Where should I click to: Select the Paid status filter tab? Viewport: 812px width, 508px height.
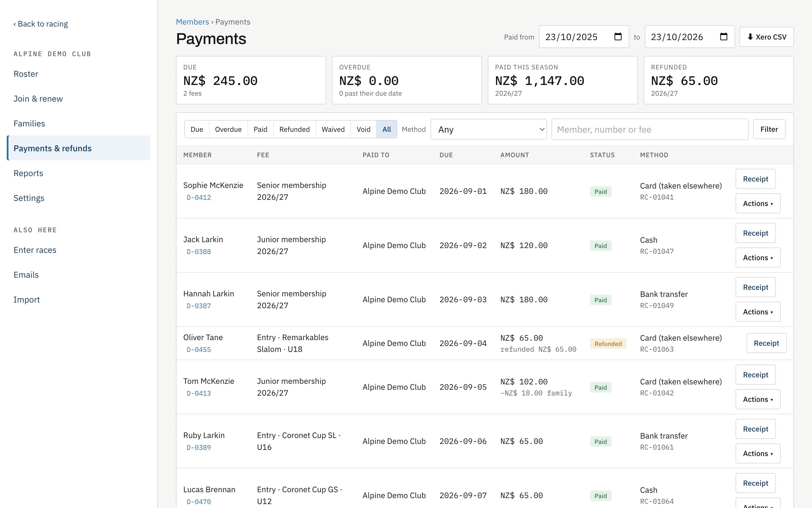(x=261, y=129)
